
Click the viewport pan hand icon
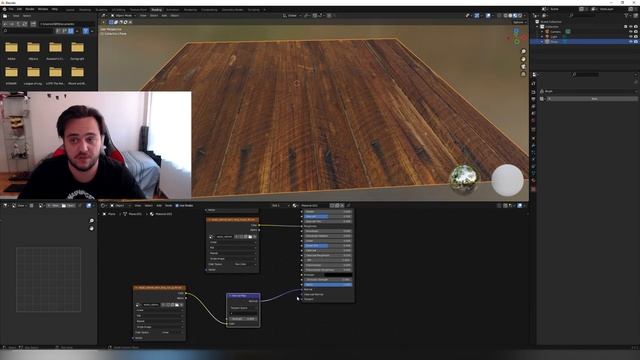click(523, 59)
